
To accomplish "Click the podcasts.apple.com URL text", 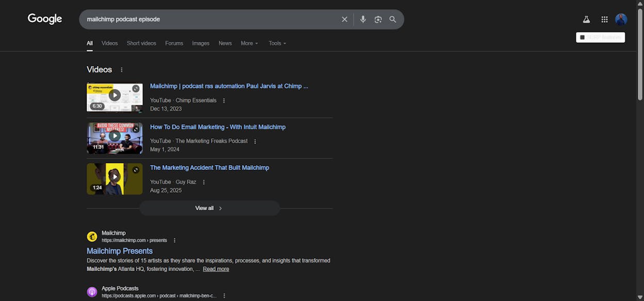I will [x=159, y=296].
